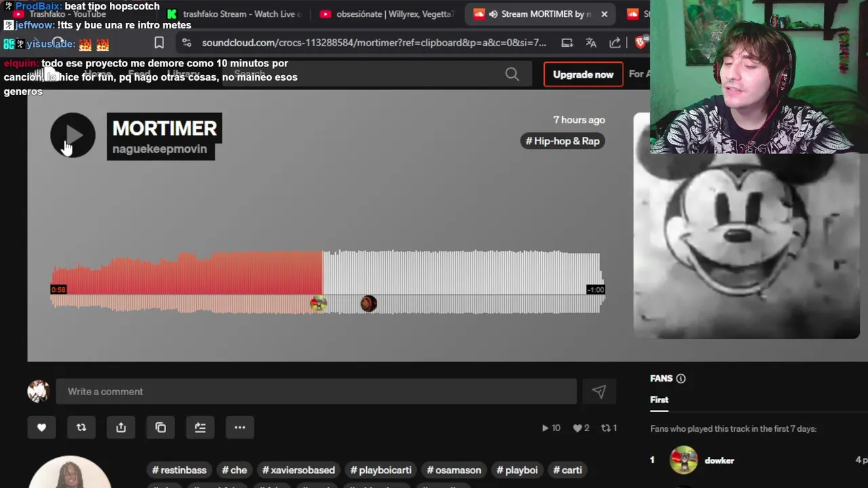This screenshot has height=488, width=868.
Task: Click the 0:58 elapsed time label
Action: click(x=58, y=289)
